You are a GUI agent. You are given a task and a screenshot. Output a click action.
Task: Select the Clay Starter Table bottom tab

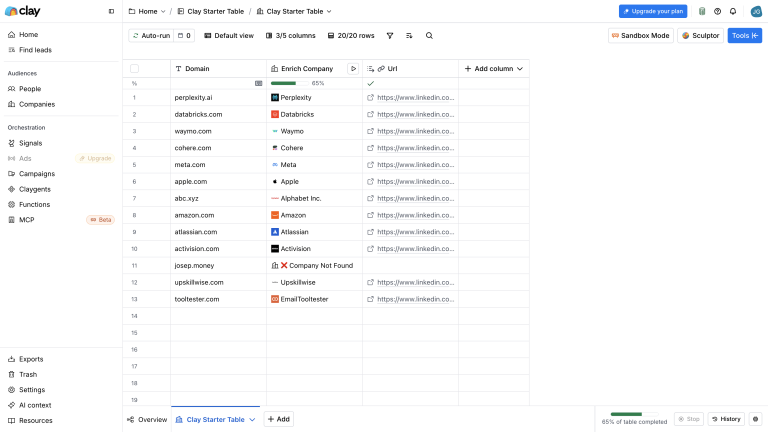pos(215,419)
